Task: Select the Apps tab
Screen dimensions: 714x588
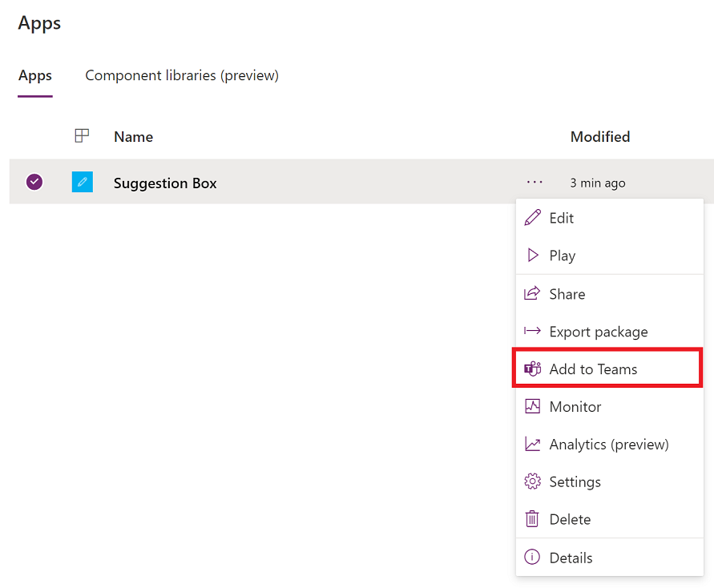Action: point(35,76)
